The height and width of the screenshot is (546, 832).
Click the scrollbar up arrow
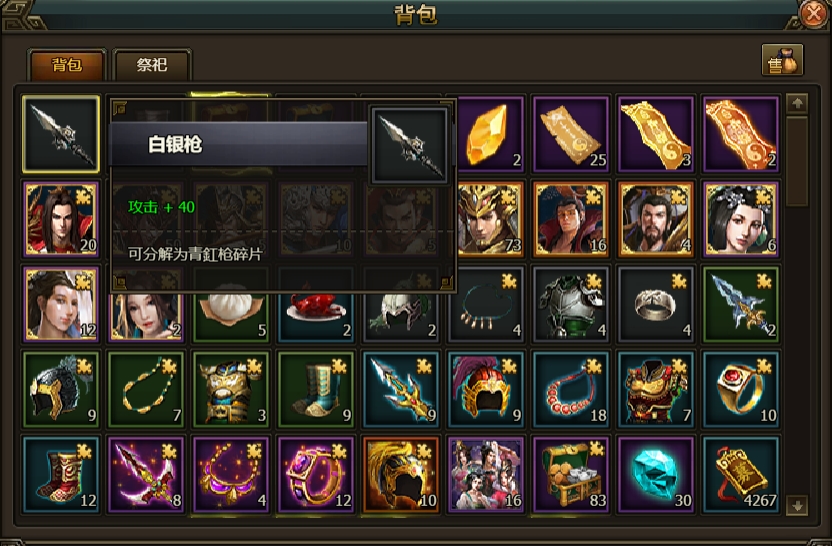pos(797,104)
